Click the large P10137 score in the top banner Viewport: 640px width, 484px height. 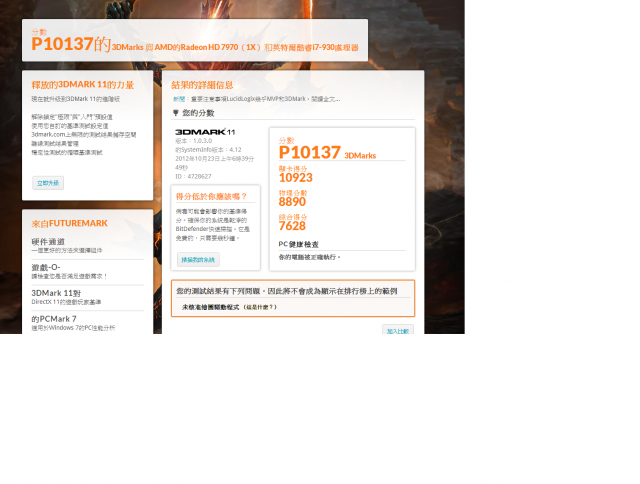click(x=62, y=44)
